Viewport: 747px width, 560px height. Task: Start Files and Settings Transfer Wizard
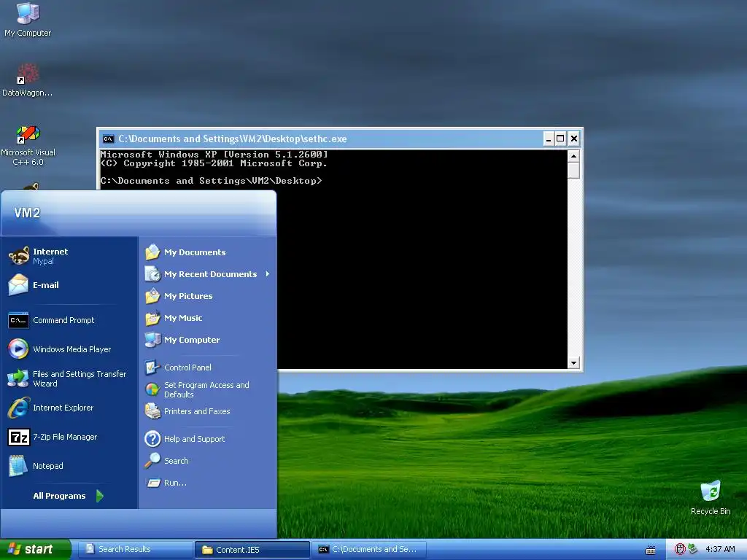click(69, 378)
